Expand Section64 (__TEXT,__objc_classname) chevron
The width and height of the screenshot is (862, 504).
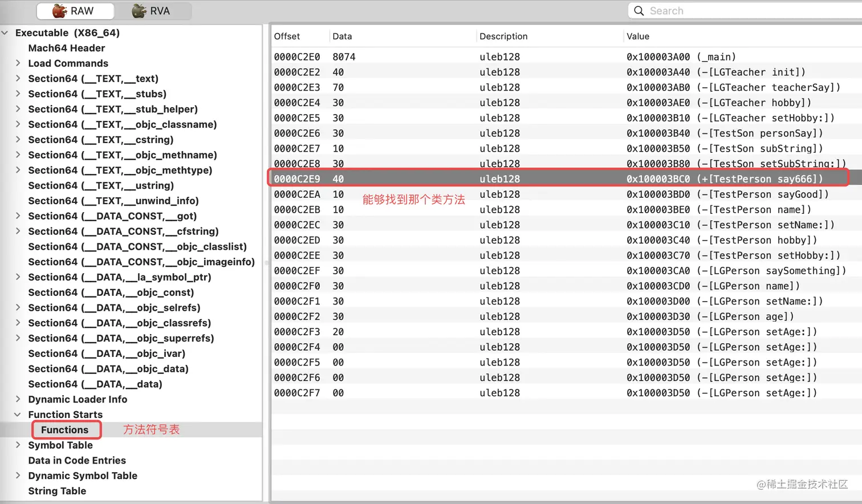[18, 124]
